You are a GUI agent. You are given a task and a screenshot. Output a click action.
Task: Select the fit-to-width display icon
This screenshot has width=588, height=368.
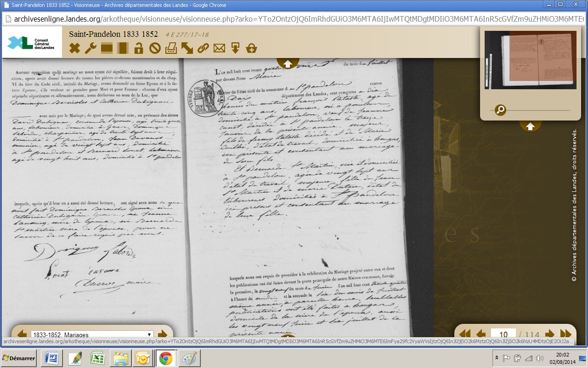point(107,48)
